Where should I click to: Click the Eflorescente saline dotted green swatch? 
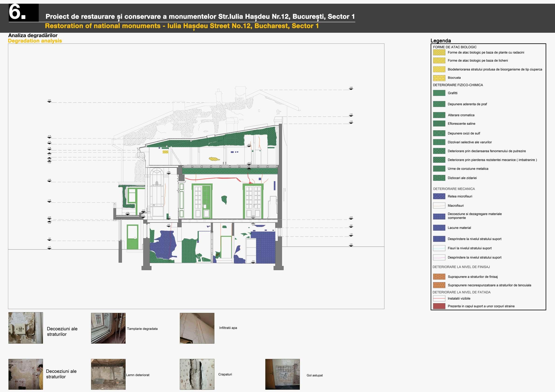coord(439,123)
